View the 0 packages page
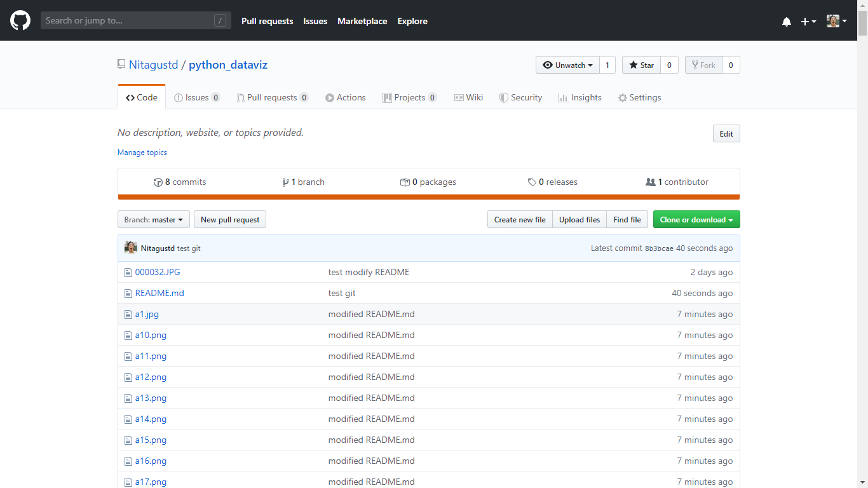Screen dimensions: 868x488 [428, 182]
